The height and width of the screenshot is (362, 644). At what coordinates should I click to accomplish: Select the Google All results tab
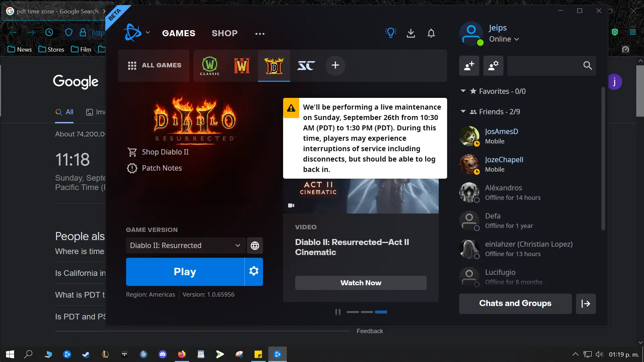click(x=64, y=112)
